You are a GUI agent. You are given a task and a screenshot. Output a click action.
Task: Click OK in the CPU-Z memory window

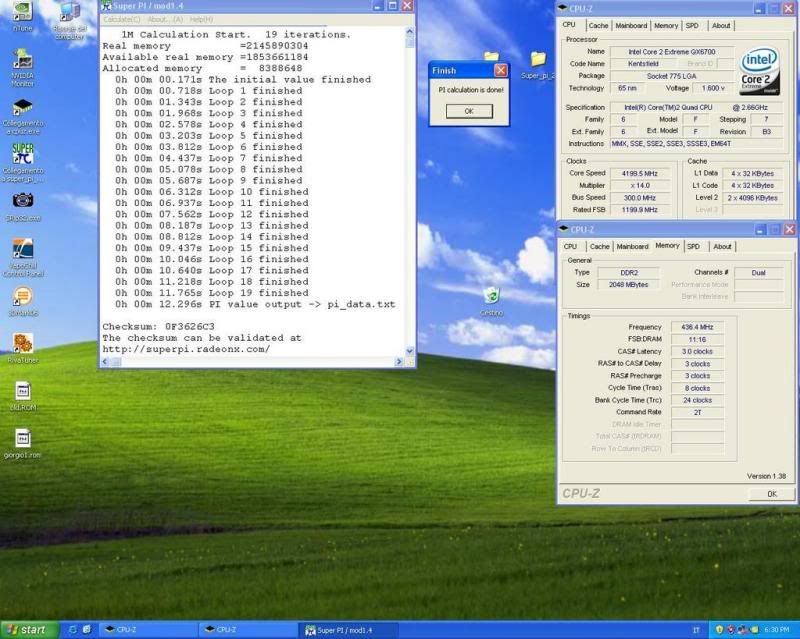coord(771,494)
